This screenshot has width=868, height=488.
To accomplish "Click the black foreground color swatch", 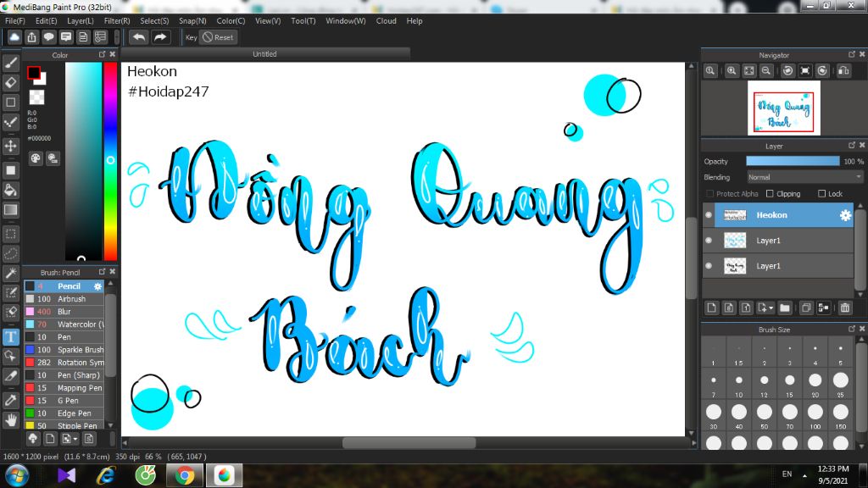I will coord(34,73).
